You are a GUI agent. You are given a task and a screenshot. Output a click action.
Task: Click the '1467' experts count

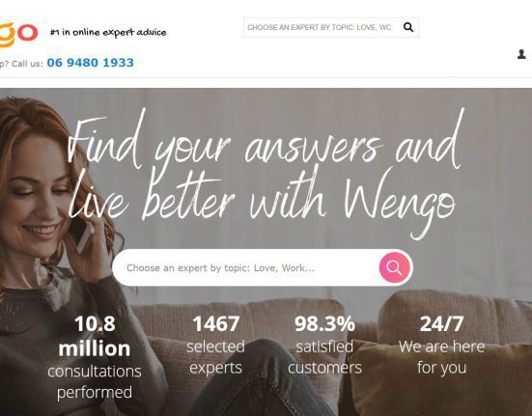click(215, 323)
